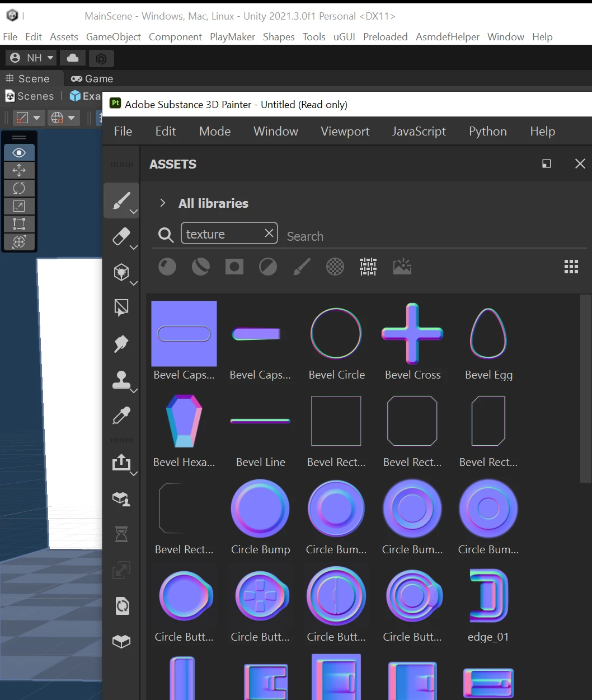Open the eraser tool variant dropdown arrow
This screenshot has width=592, height=700.
134,248
